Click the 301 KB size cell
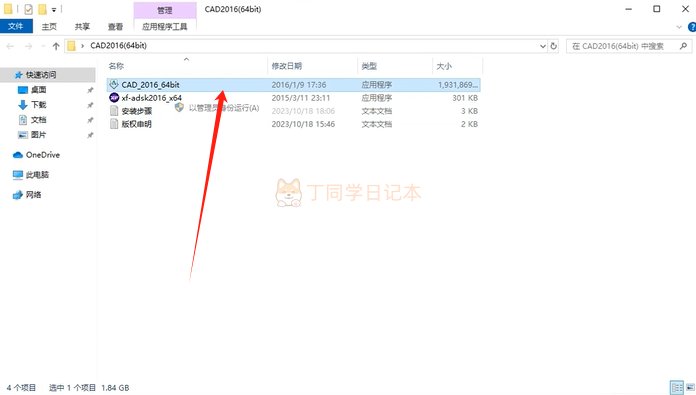The width and height of the screenshot is (696, 395). 465,98
